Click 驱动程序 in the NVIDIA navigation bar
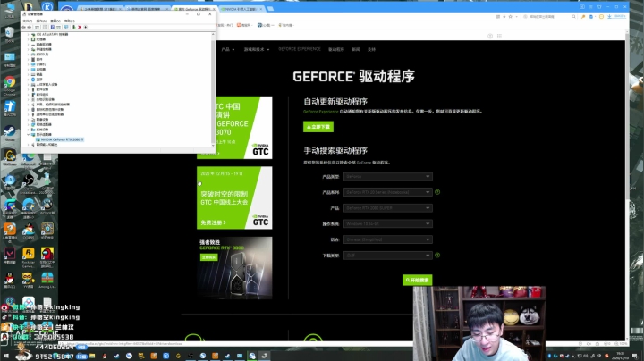 [x=336, y=50]
